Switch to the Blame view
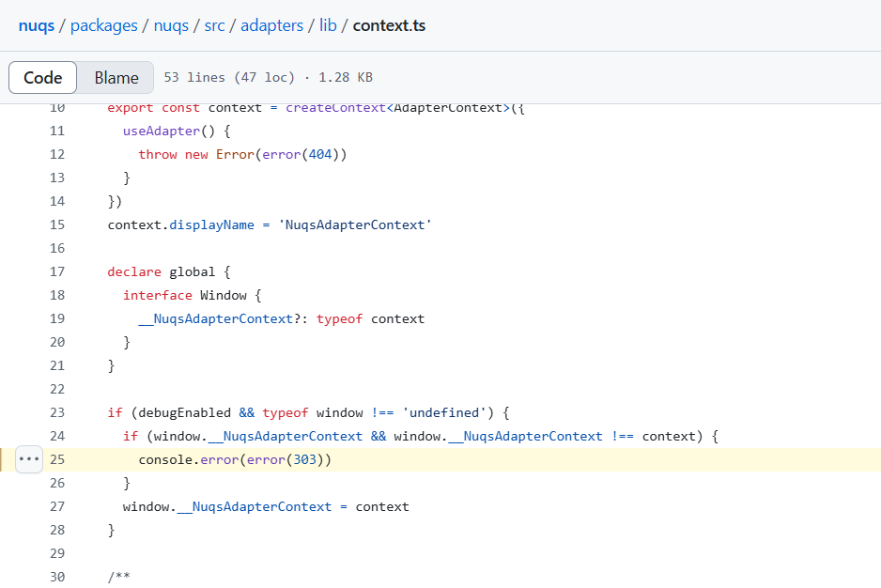Viewport: 881px width, 588px height. tap(116, 78)
